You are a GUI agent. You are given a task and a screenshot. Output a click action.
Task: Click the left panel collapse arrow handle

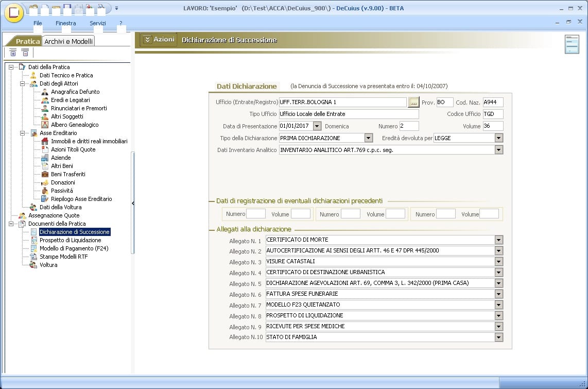133,204
